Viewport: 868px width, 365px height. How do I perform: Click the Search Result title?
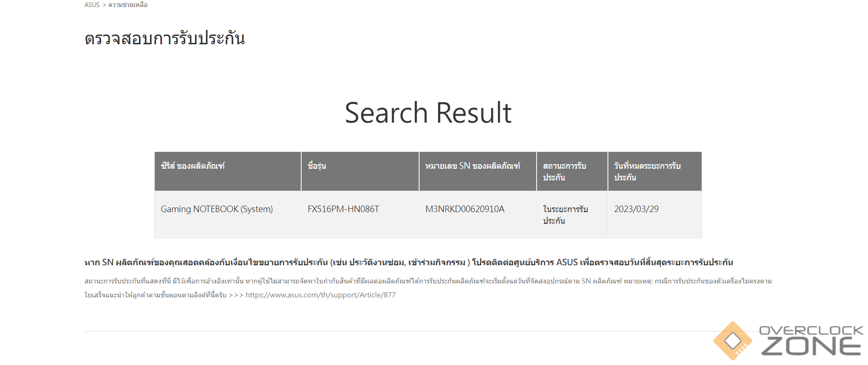(x=428, y=113)
